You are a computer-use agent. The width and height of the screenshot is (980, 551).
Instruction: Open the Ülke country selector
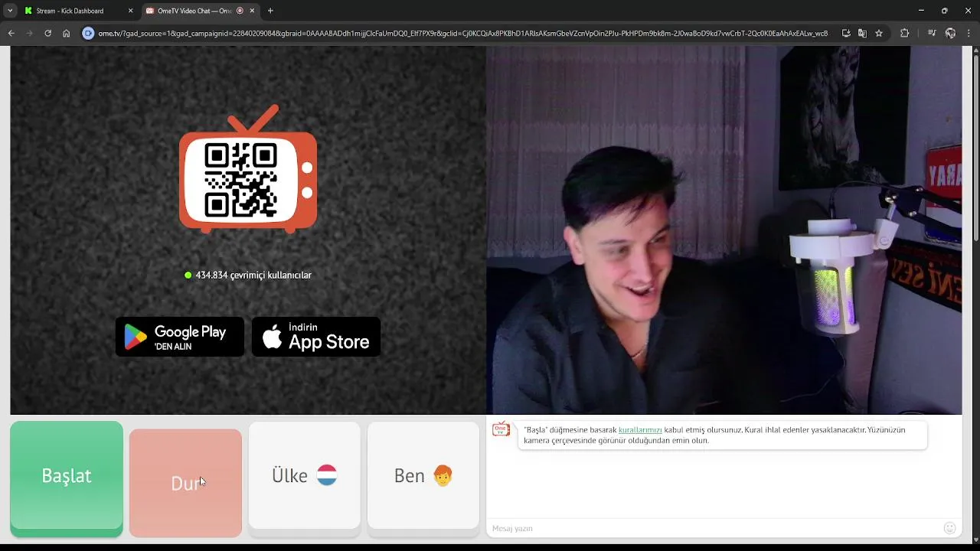point(305,475)
